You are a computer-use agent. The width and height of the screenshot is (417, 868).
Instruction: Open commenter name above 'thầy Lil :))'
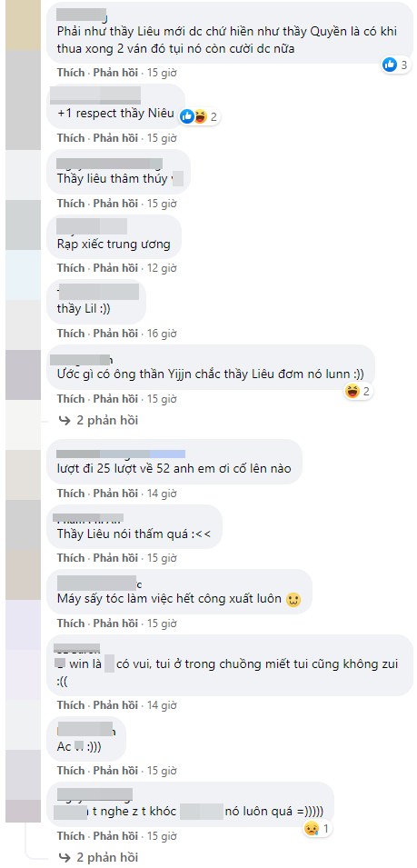[98, 291]
